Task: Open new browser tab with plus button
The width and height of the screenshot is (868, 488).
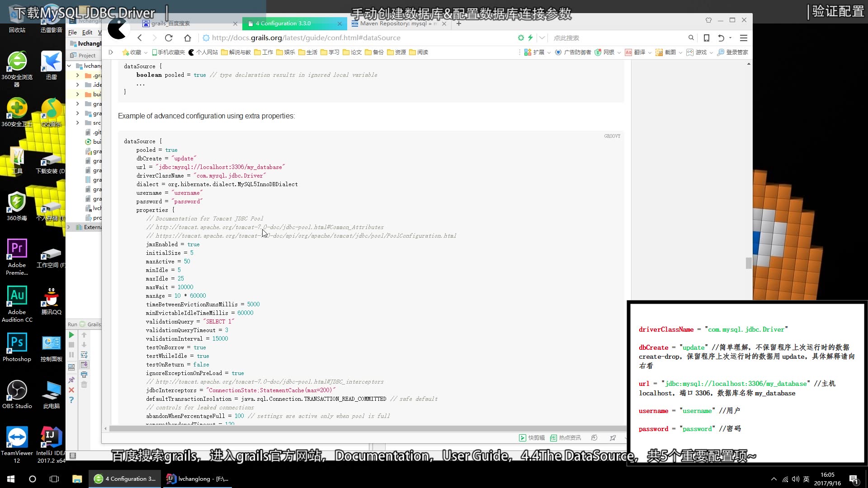Action: coord(459,23)
